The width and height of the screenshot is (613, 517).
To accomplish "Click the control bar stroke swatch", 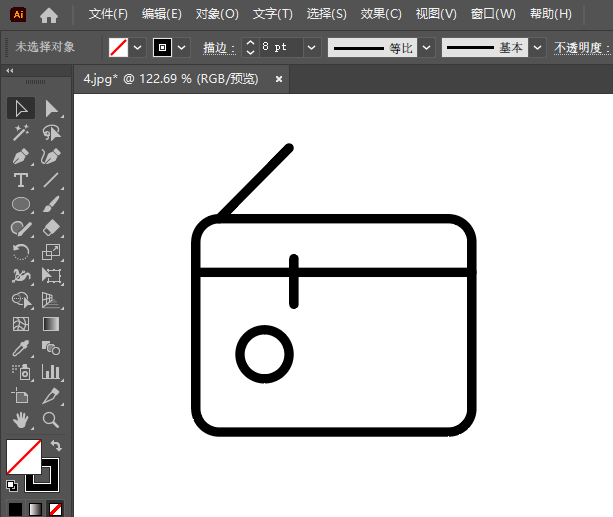I will (162, 48).
